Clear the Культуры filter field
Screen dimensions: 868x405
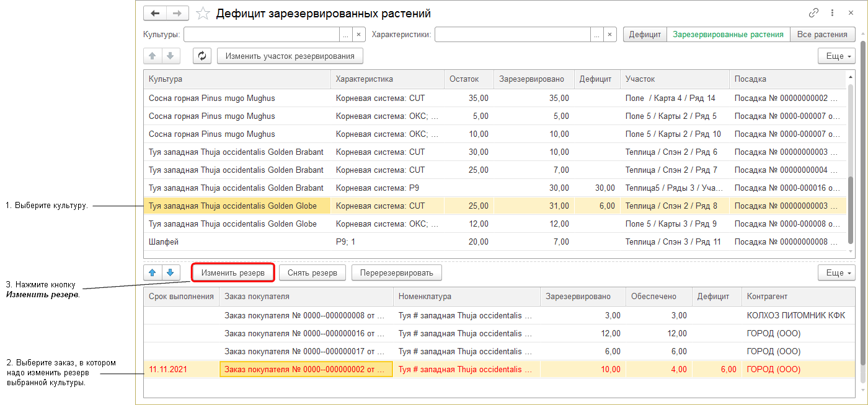coord(358,35)
